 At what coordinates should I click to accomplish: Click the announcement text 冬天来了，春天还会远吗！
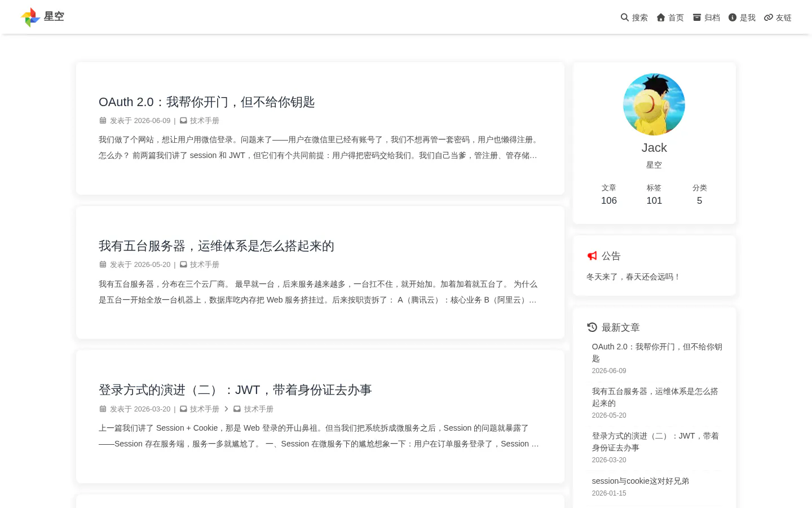coord(634,277)
